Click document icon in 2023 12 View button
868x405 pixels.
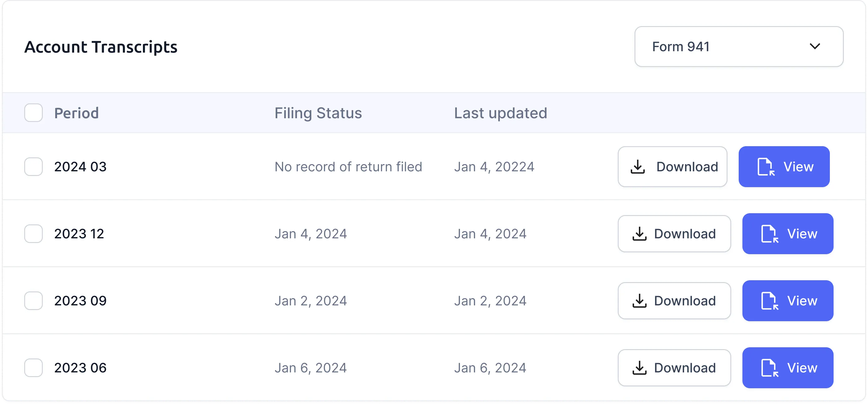770,234
